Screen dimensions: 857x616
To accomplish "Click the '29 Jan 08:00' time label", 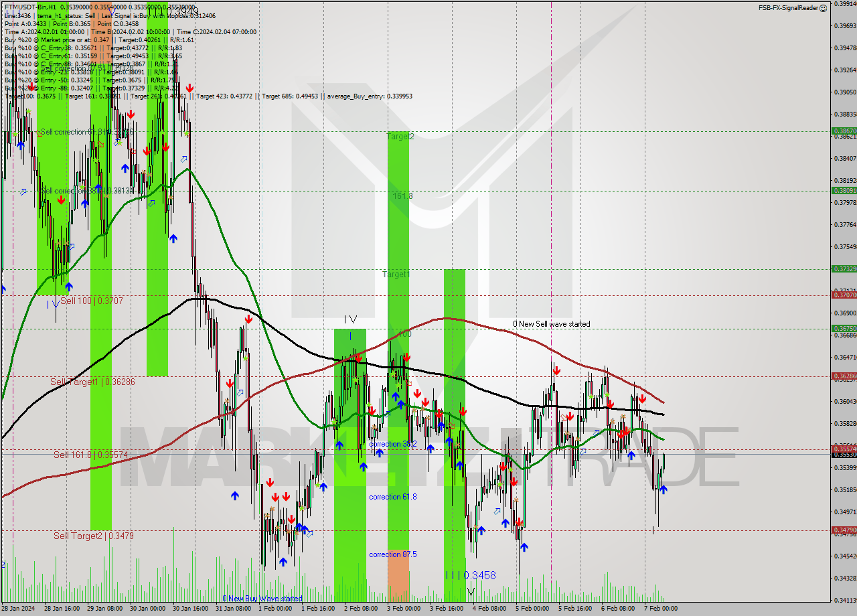I will 105,609.
